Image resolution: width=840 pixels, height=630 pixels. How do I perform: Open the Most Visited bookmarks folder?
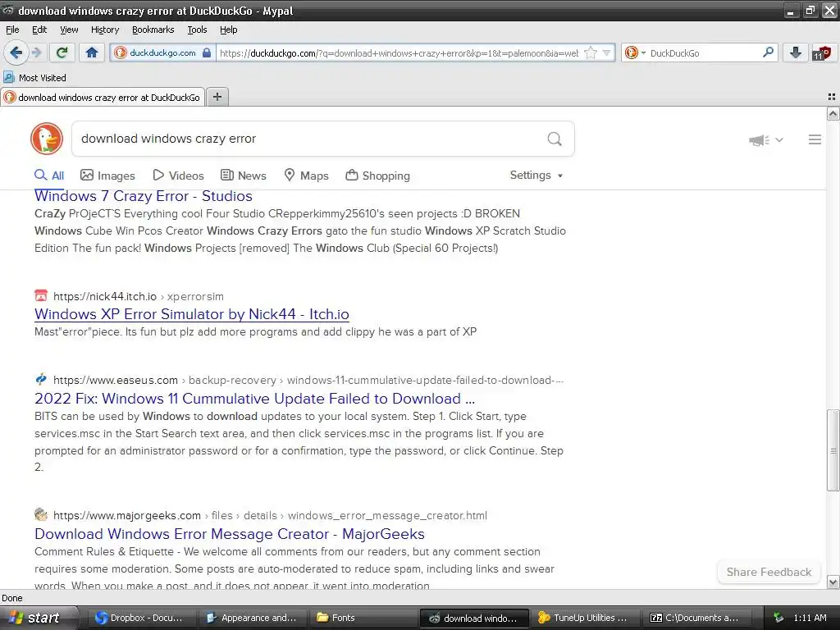click(35, 78)
